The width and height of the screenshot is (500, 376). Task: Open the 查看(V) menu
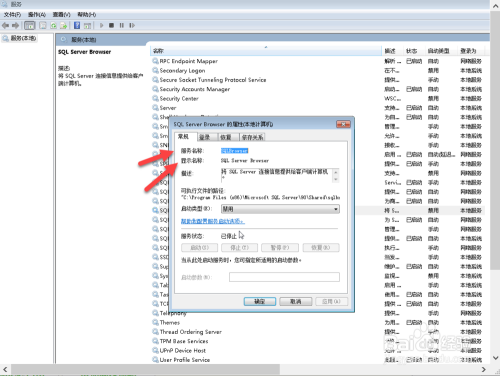62,15
